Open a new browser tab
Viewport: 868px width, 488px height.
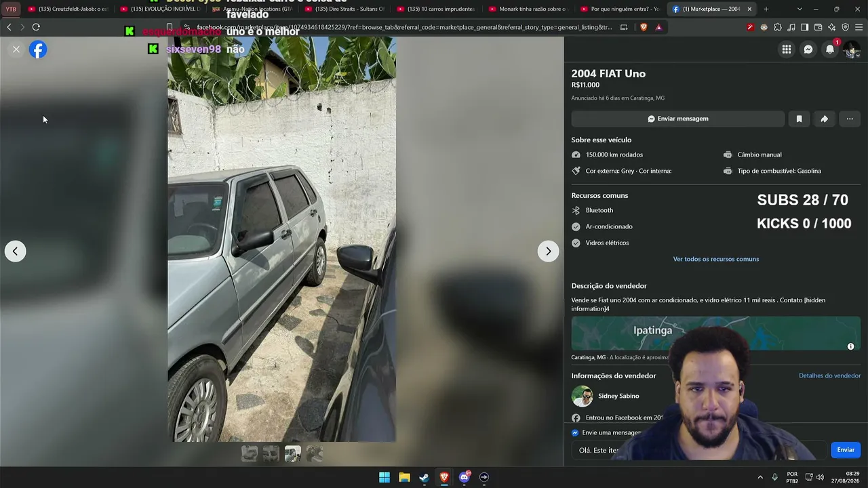pos(766,9)
